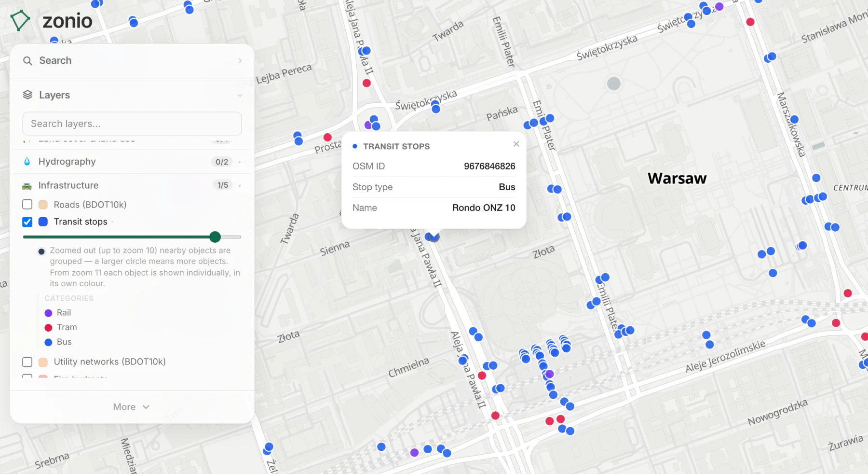The width and height of the screenshot is (868, 474).
Task: Collapse the Infrastructure group arrow
Action: 240,185
